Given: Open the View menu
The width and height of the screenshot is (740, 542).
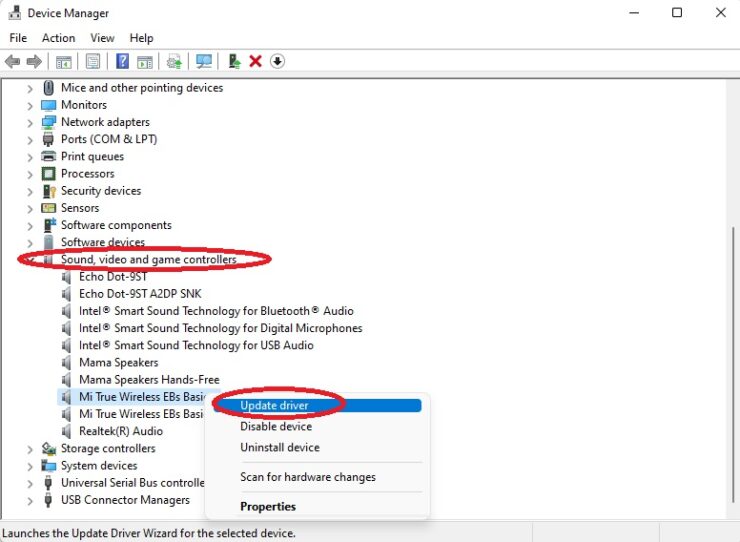Looking at the screenshot, I should tap(102, 38).
